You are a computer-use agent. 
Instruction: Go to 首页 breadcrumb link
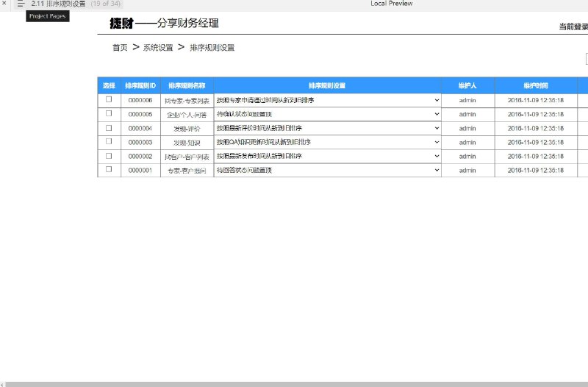120,48
